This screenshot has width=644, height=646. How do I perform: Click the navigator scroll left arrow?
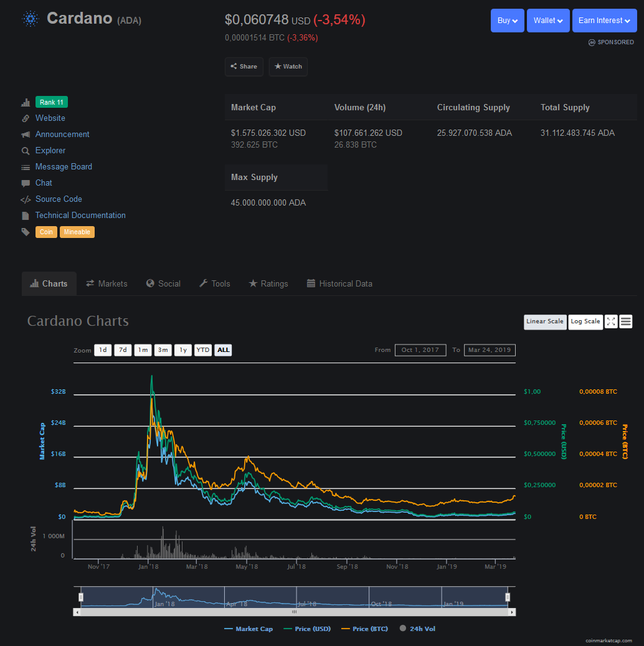[x=77, y=612]
